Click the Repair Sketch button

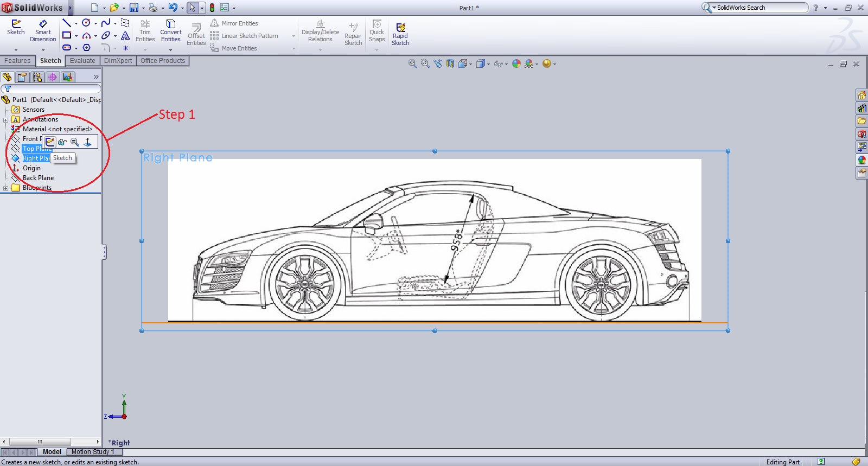click(x=353, y=34)
